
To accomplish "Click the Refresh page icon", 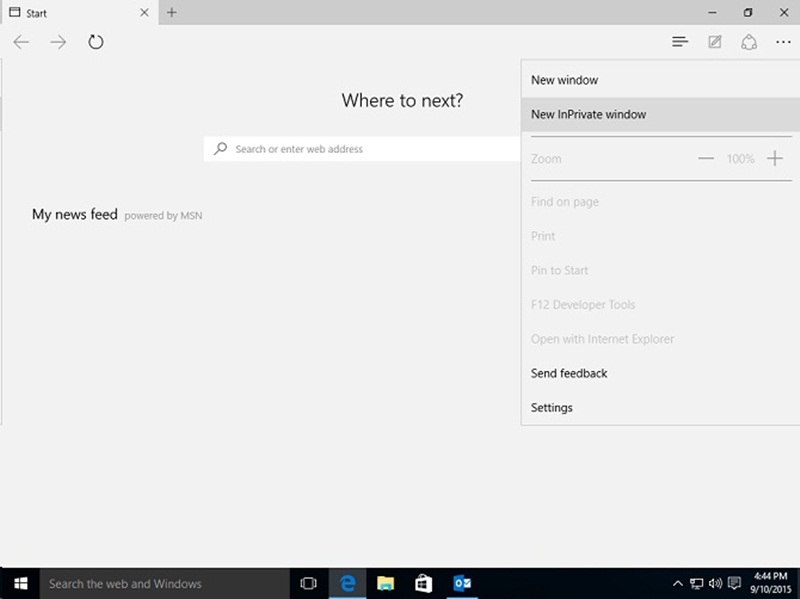I will point(96,42).
